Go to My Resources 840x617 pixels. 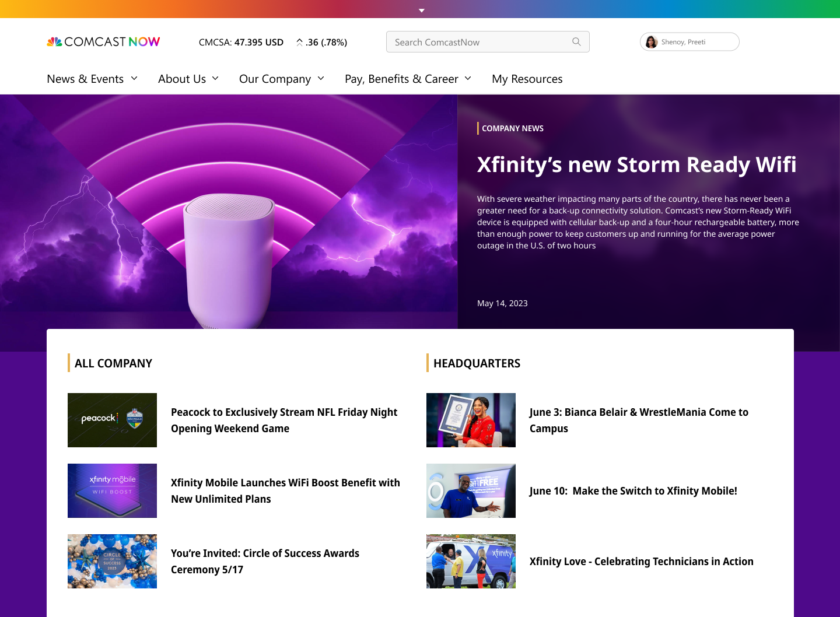[527, 79]
